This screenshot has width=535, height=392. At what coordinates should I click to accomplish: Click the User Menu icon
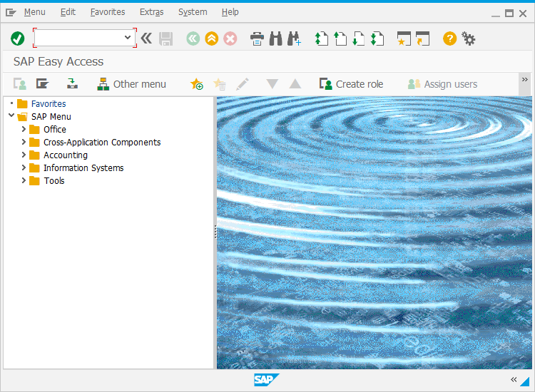click(x=20, y=84)
